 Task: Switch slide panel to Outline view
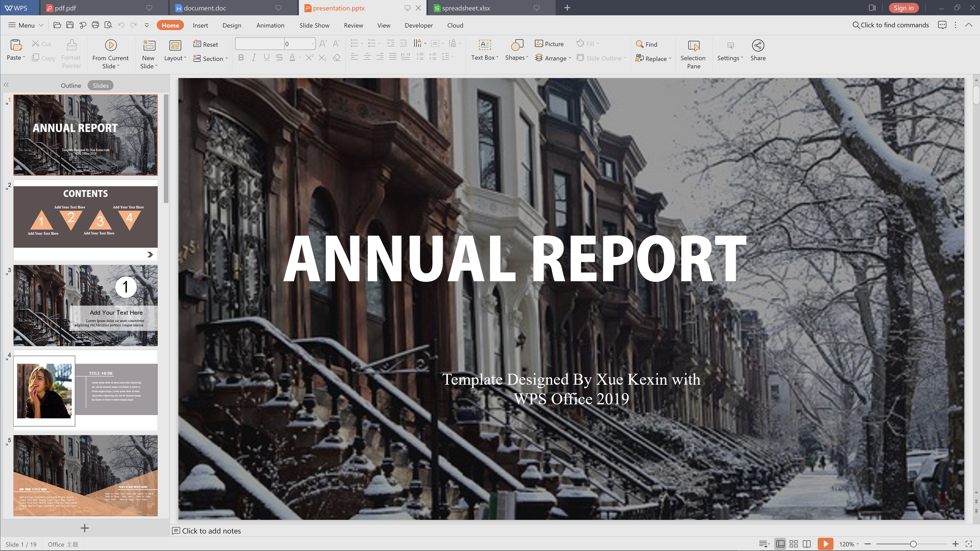[x=71, y=85]
